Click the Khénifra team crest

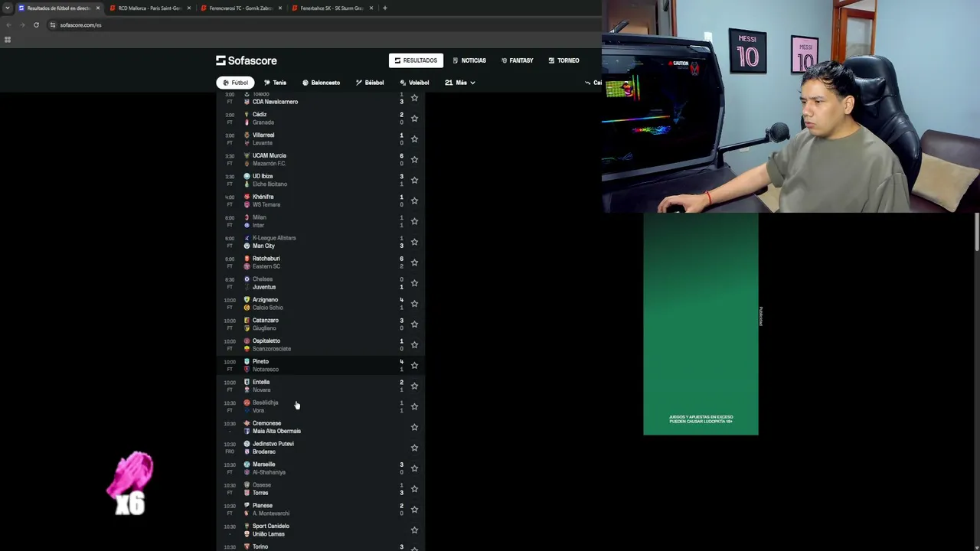pos(247,197)
